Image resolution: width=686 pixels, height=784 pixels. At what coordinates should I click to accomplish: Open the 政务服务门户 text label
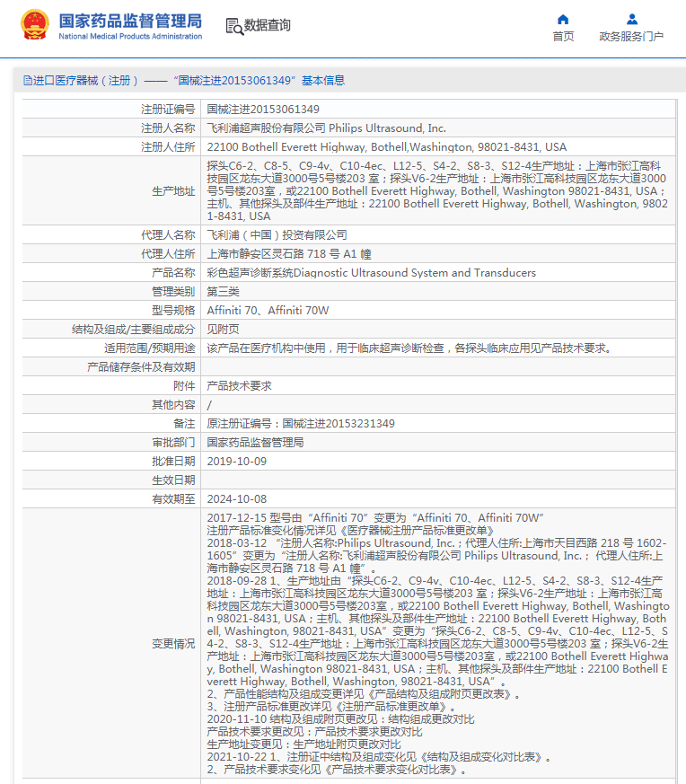click(631, 37)
